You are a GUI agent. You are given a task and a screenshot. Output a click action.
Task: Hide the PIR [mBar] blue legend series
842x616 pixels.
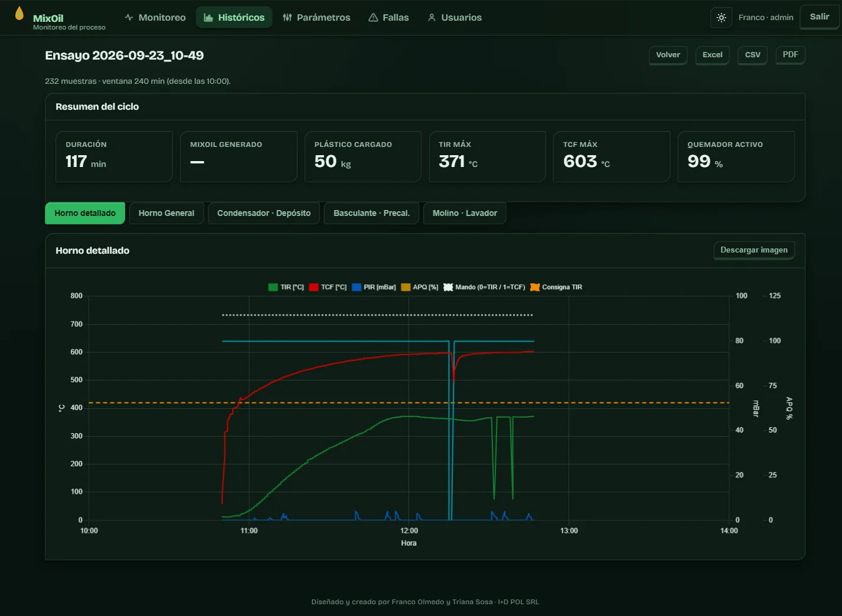(x=374, y=287)
